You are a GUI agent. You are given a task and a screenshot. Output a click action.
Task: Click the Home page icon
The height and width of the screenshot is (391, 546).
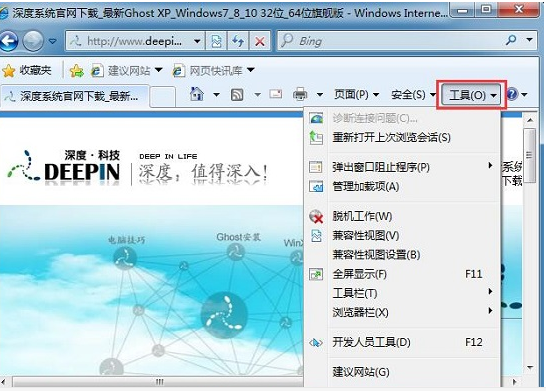(x=197, y=94)
